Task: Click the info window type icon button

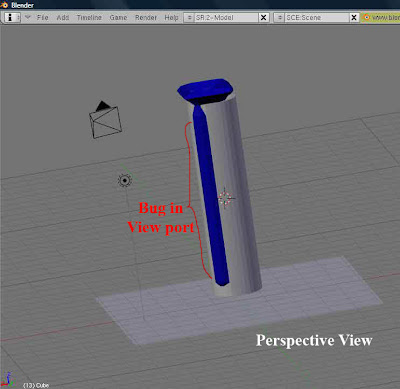Action: click(x=12, y=17)
